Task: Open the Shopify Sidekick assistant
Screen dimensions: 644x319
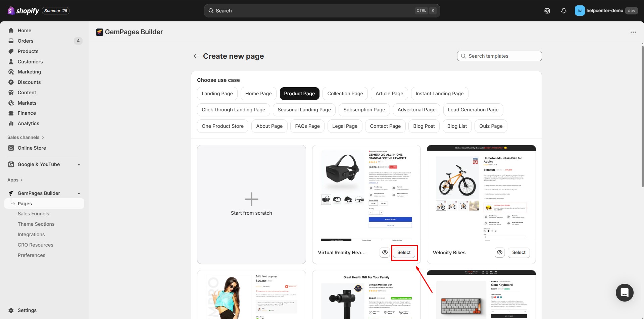Action: tap(547, 10)
